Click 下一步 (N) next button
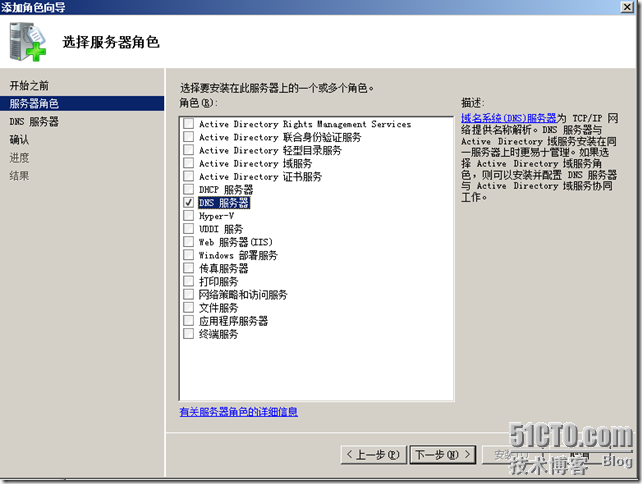Image resolution: width=642 pixels, height=484 pixels. (443, 455)
